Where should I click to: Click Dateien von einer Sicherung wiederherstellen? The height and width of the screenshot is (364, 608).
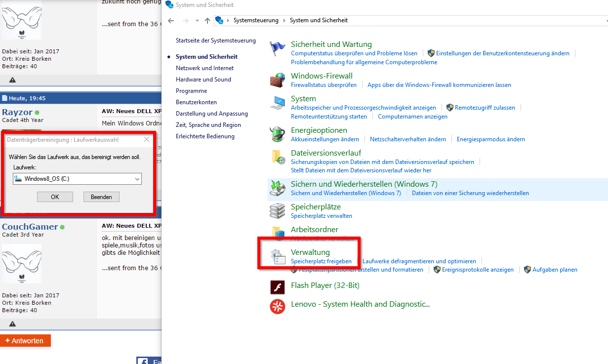470,193
